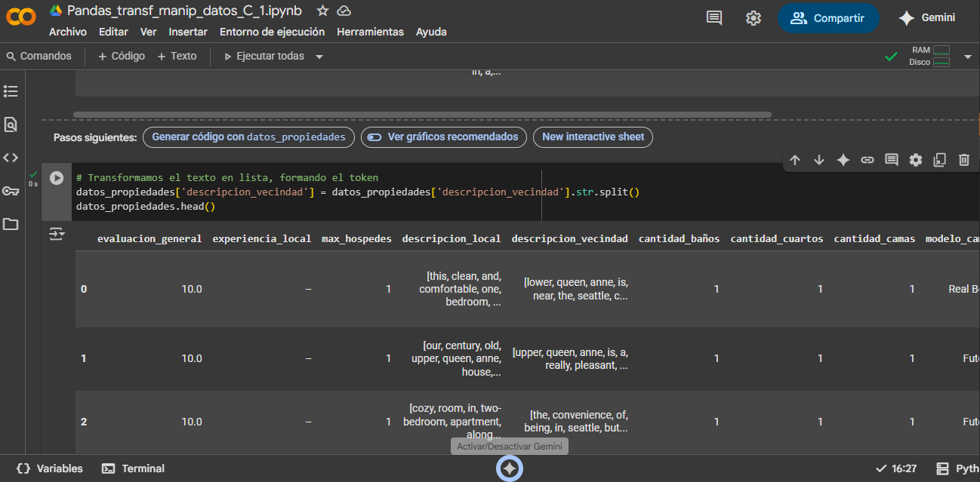Open Ayuda menu
Viewport: 980px width, 482px height.
point(431,32)
